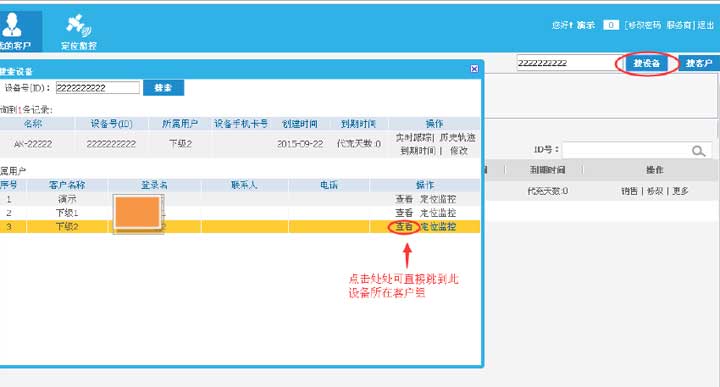Image resolution: width=720 pixels, height=387 pixels.
Task: Click the middle link between 销售 and 更多
Action: click(655, 191)
